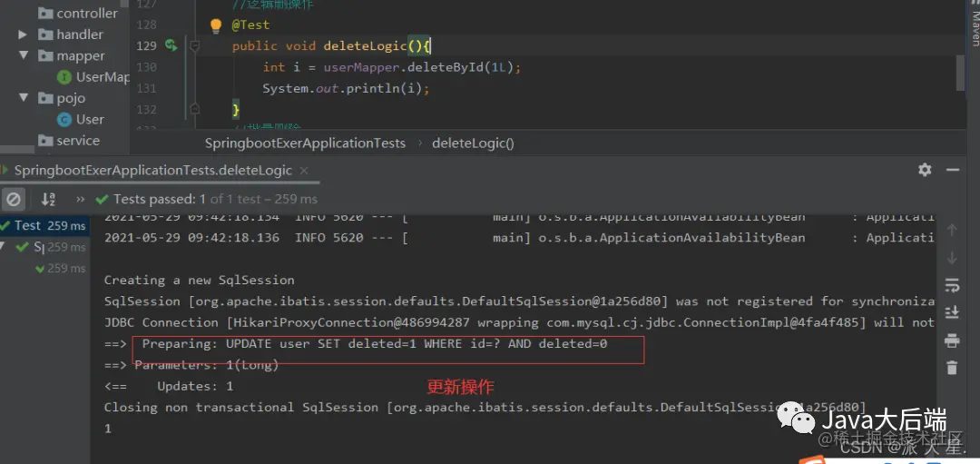Click the 'JDBC Connection' console line
Screen dimensions: 980x464
519,322
